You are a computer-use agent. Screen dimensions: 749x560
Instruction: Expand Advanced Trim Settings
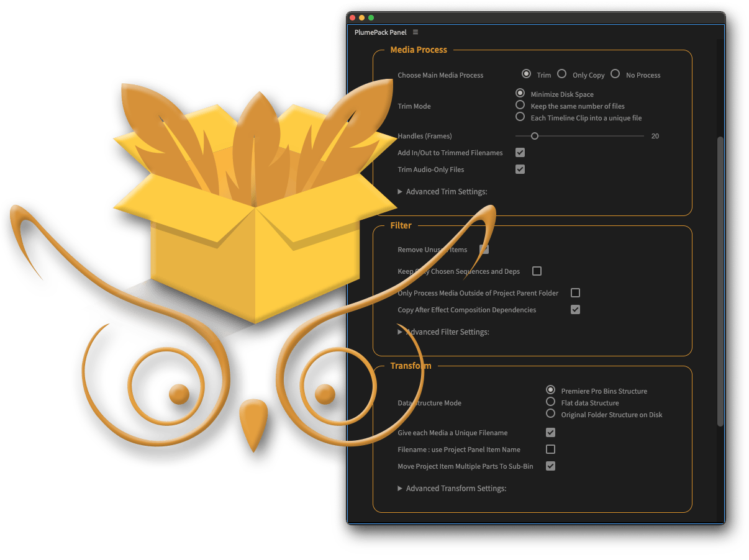click(x=401, y=192)
